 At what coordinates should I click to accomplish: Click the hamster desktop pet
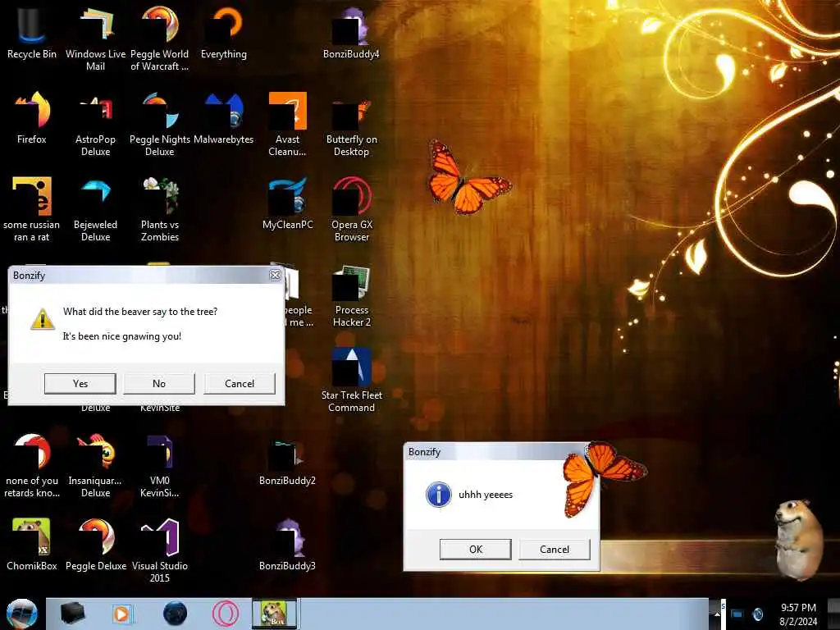pos(799,539)
